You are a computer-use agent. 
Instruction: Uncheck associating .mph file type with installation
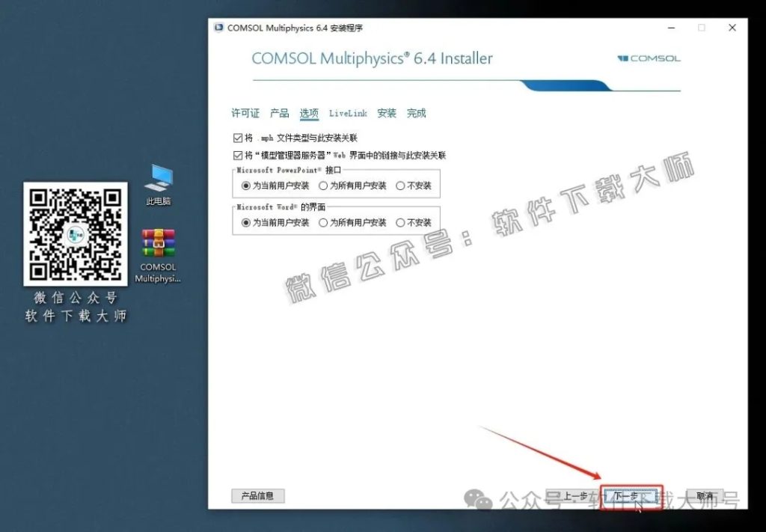(x=237, y=138)
